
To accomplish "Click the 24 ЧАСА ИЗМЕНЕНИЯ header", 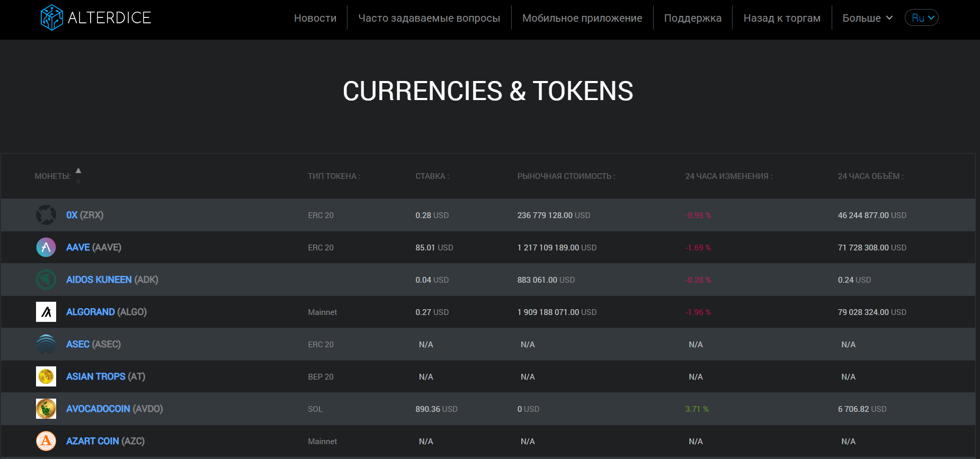I will [729, 176].
